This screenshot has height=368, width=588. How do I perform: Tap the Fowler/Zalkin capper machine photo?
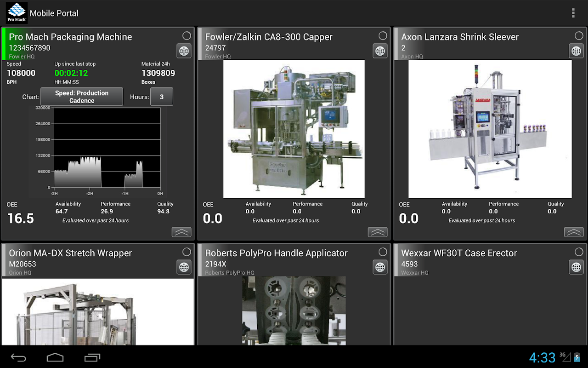point(294,129)
